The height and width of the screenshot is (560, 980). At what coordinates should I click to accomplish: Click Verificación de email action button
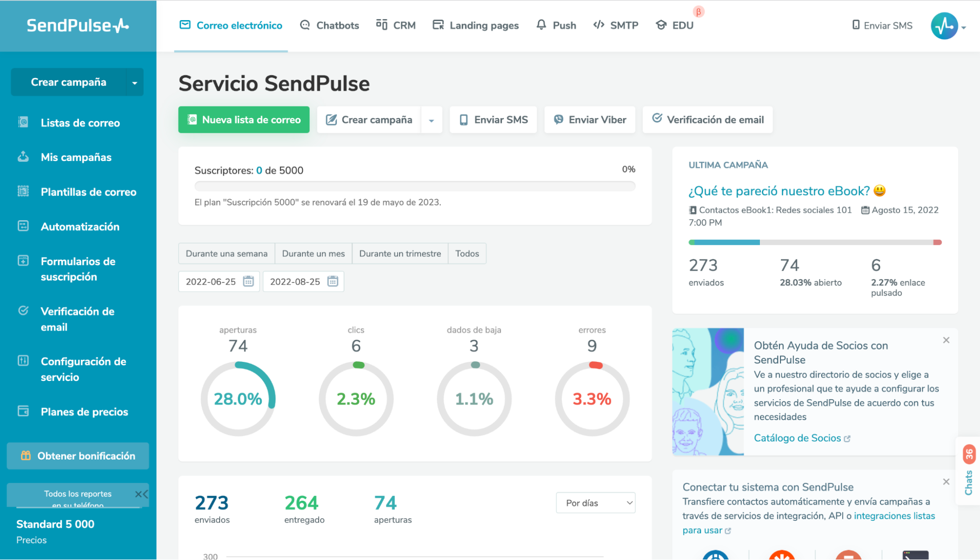point(707,120)
